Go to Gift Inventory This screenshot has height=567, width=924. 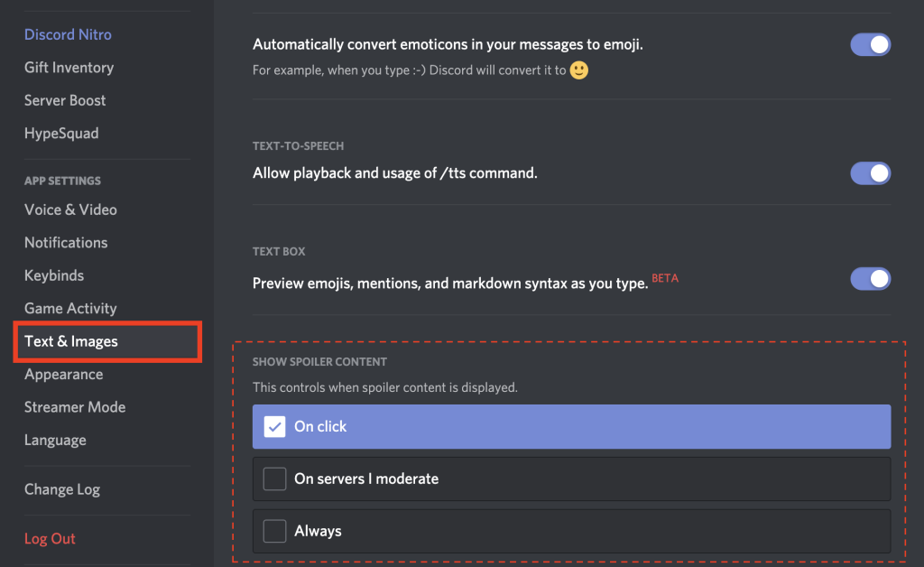(69, 68)
